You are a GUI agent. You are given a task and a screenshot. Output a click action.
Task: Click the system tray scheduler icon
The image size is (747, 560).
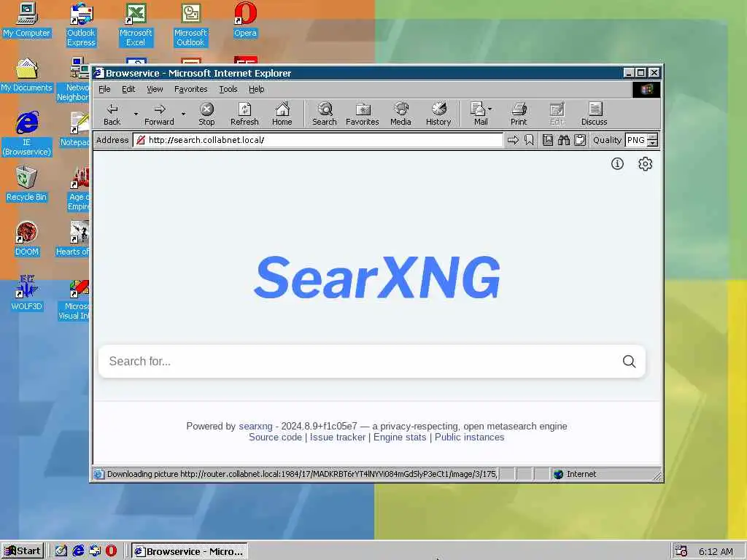pos(681,551)
